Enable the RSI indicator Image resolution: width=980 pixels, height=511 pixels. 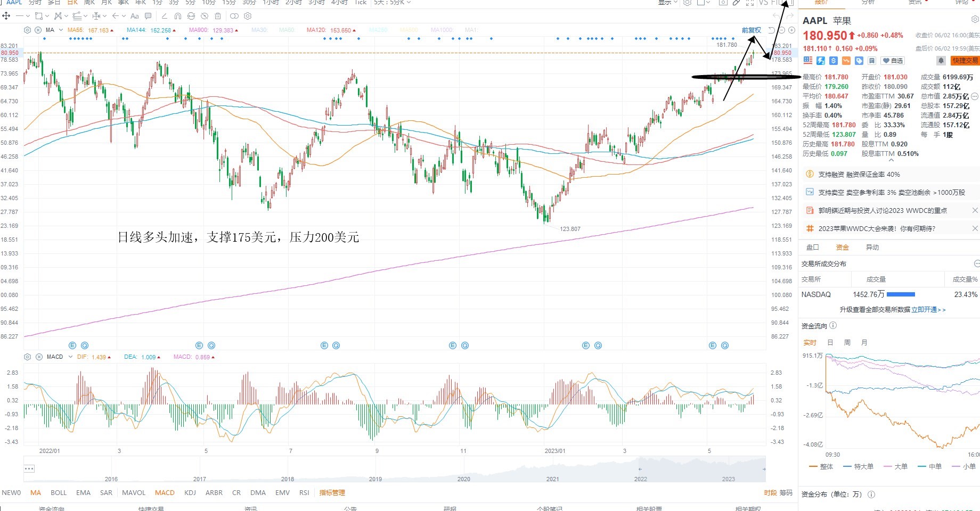(304, 493)
